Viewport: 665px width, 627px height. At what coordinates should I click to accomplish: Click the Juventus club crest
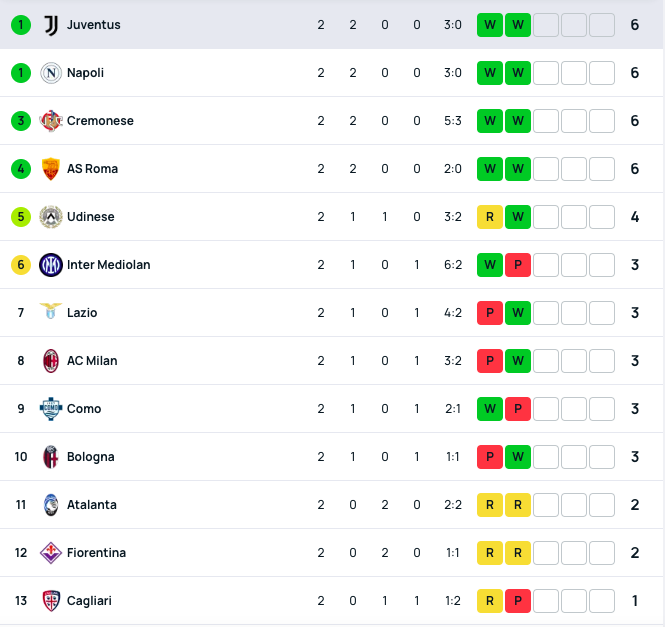pos(51,25)
